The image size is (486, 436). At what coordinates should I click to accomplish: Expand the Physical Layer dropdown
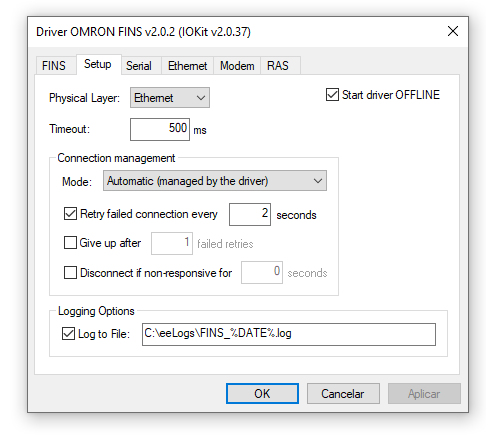[170, 98]
